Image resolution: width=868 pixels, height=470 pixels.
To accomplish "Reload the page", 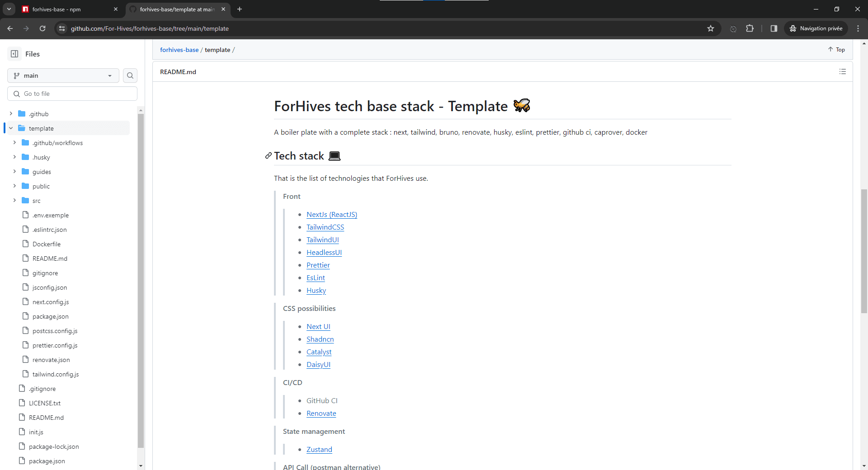I will pos(42,28).
